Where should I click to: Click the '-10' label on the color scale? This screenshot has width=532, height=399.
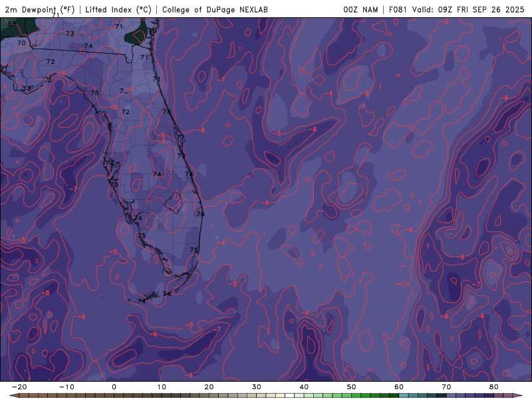point(66,387)
